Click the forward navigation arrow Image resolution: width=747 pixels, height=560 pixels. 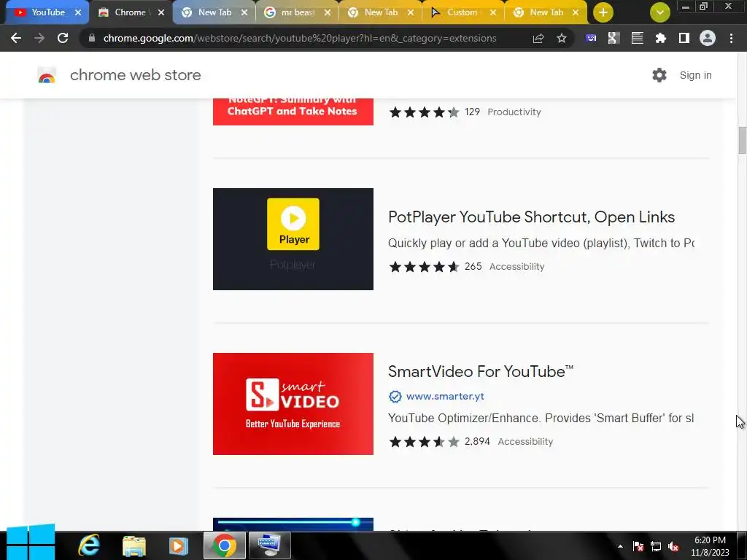(x=39, y=38)
